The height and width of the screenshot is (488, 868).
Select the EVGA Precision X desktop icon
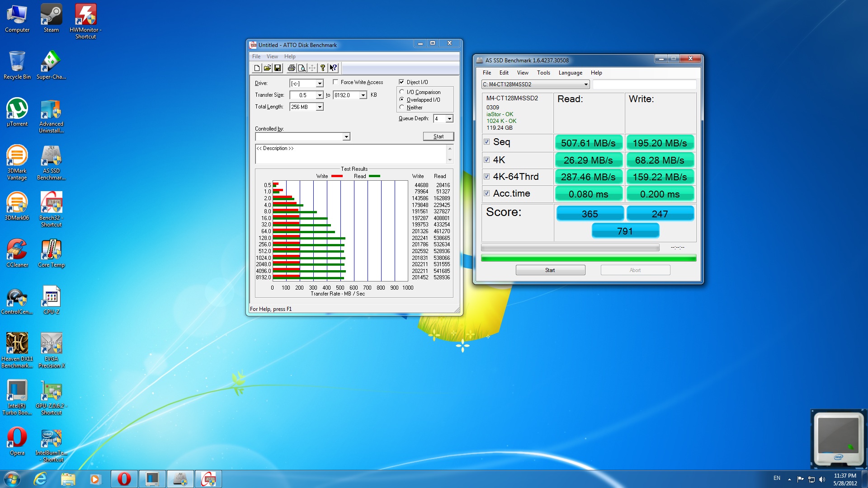(x=51, y=351)
